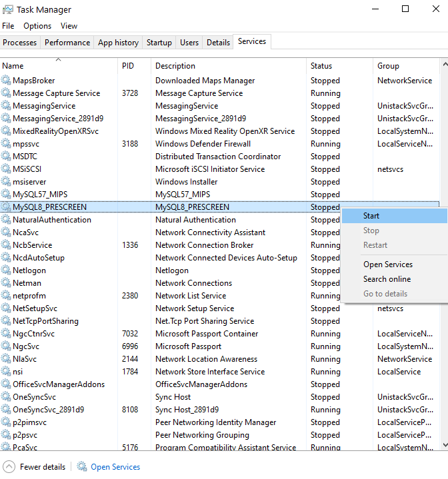Image resolution: width=448 pixels, height=479 pixels.
Task: Click the scrollbar down arrow of the services list
Action: [445, 445]
